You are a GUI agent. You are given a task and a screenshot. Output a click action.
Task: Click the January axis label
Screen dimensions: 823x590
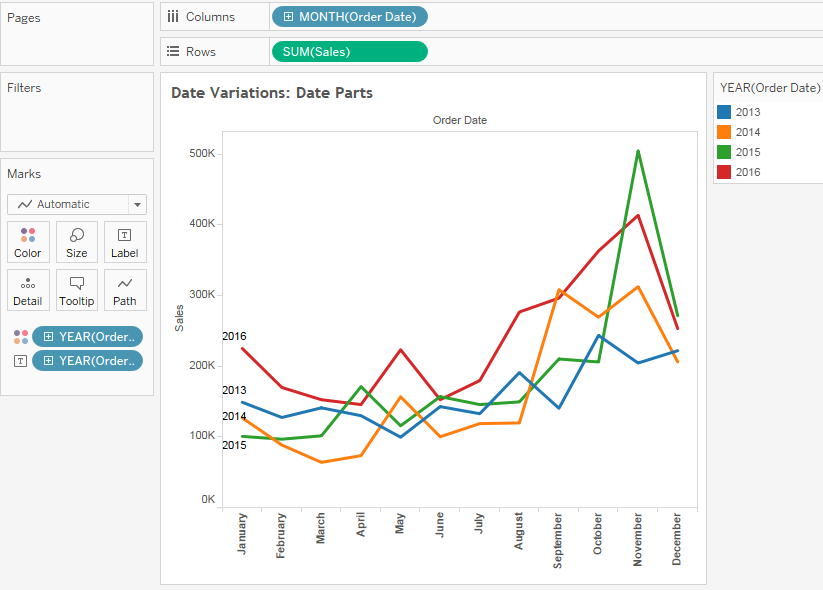pos(241,534)
